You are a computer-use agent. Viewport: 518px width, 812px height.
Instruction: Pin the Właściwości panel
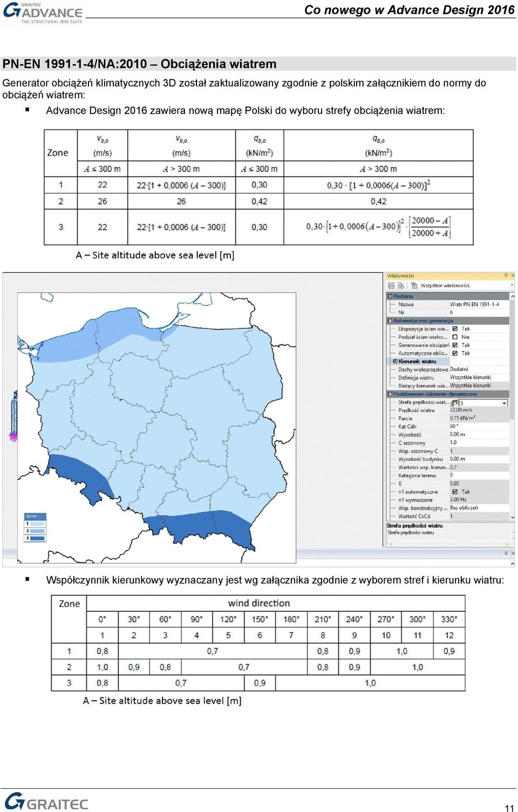pos(506,276)
